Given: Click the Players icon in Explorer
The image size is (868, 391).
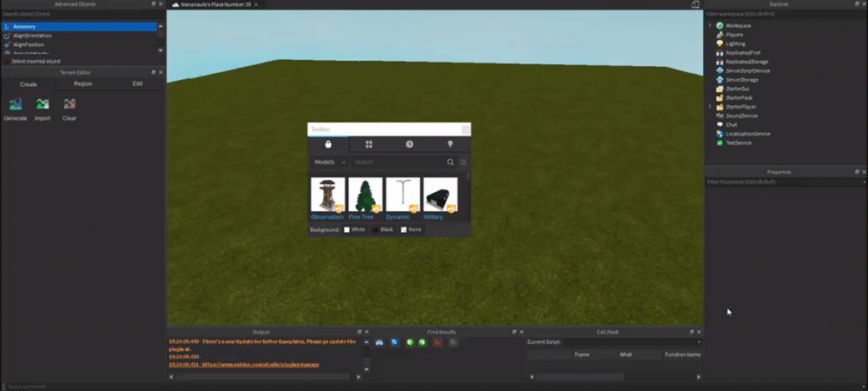Looking at the screenshot, I should pyautogui.click(x=720, y=35).
